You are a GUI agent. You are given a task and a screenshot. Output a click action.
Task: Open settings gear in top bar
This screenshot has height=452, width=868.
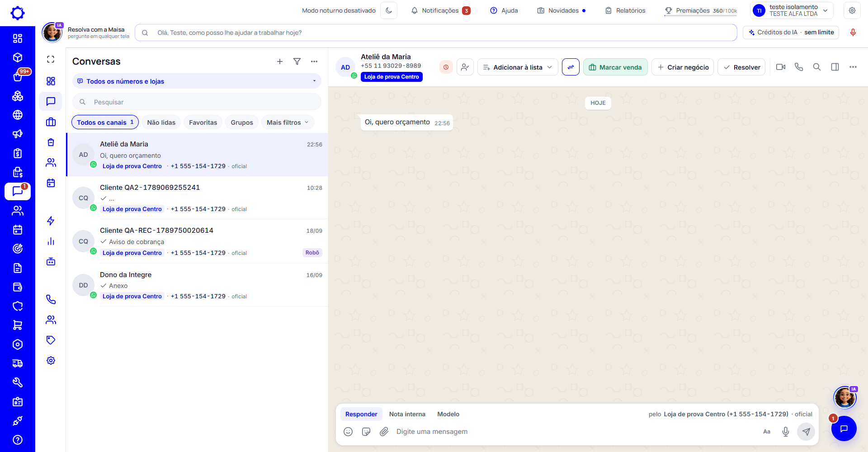(852, 10)
